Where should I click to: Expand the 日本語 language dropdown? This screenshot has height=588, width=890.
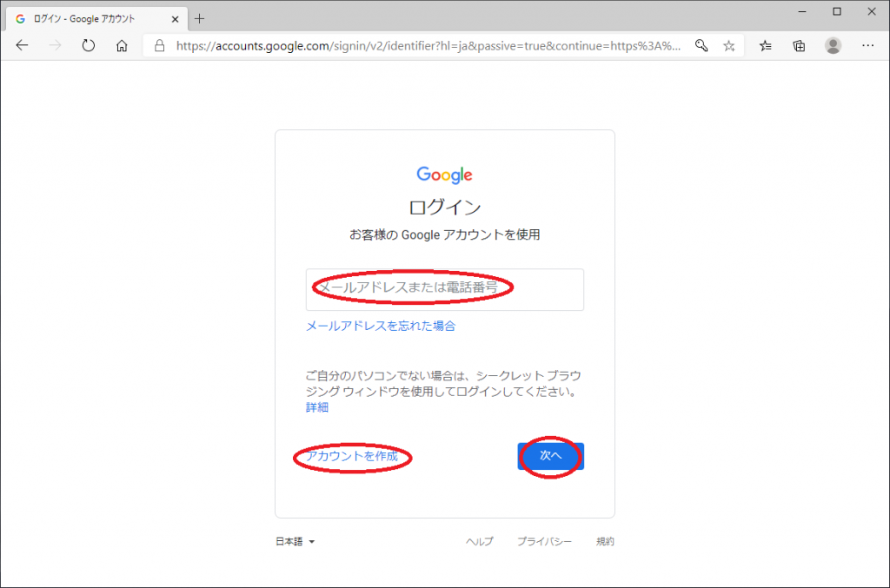[x=296, y=542]
